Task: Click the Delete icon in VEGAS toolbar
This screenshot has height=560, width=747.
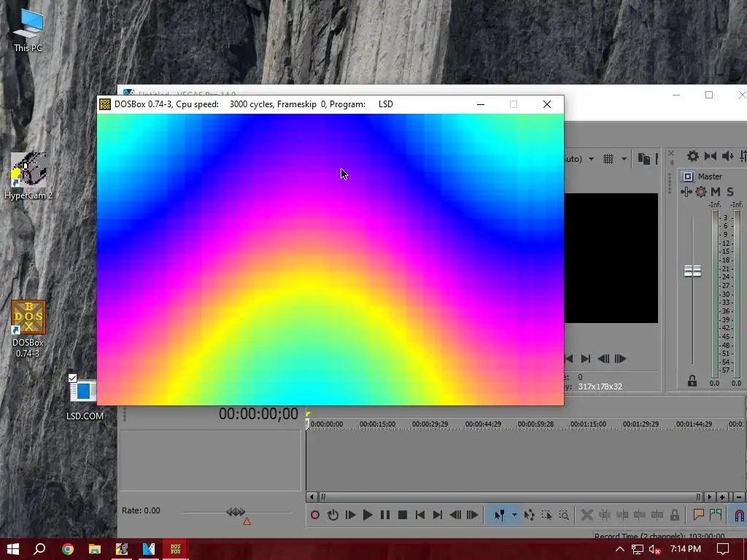Action: coord(587,515)
